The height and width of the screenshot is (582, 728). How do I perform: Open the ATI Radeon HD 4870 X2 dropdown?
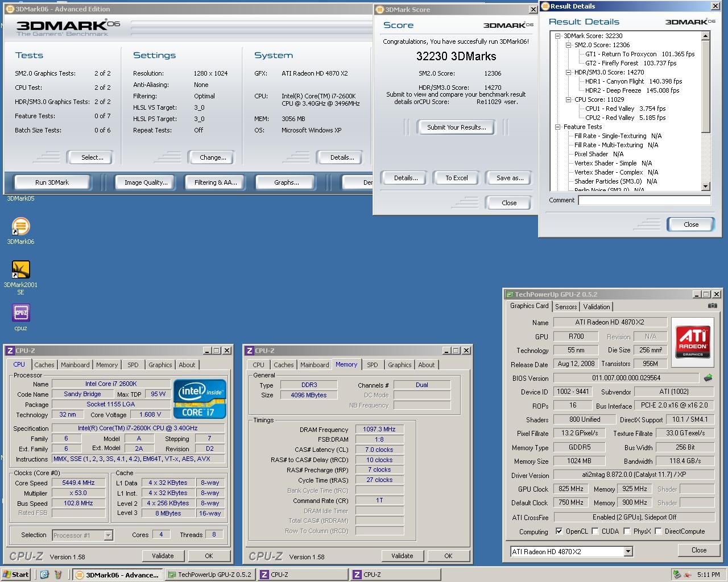pos(628,551)
